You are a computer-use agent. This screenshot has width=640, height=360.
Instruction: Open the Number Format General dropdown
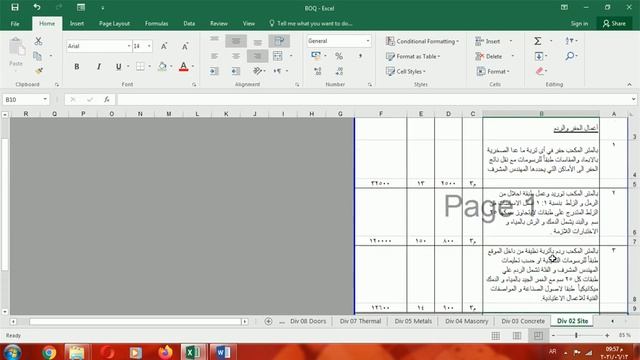click(x=368, y=41)
